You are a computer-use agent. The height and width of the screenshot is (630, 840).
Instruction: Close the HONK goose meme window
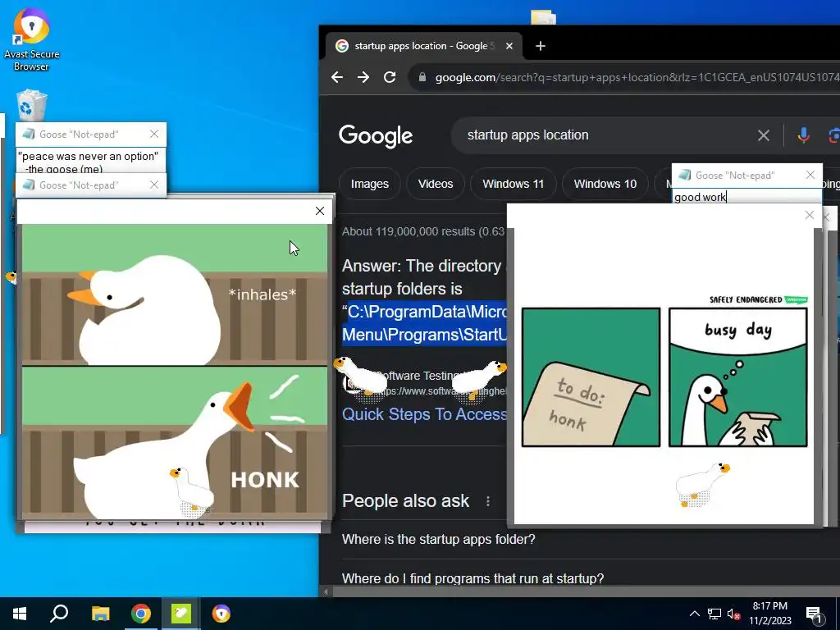point(320,211)
